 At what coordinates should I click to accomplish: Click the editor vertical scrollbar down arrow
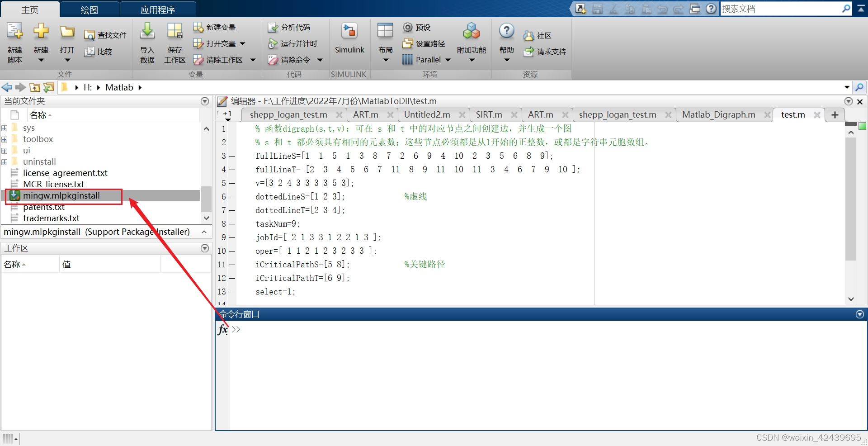pyautogui.click(x=851, y=299)
